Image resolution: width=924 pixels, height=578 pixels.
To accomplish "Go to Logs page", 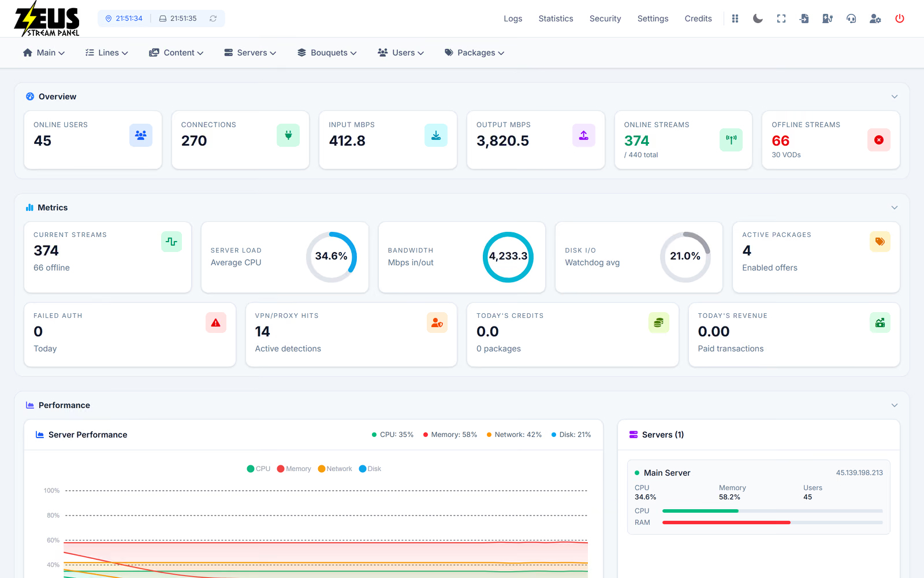I will click(x=513, y=18).
